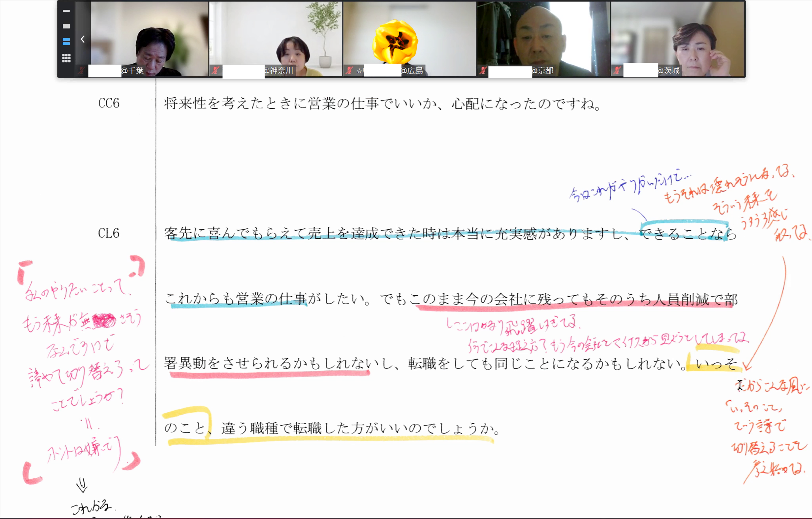The height and width of the screenshot is (519, 812).
Task: Select the thumbnail strip view icon
Action: click(x=66, y=42)
